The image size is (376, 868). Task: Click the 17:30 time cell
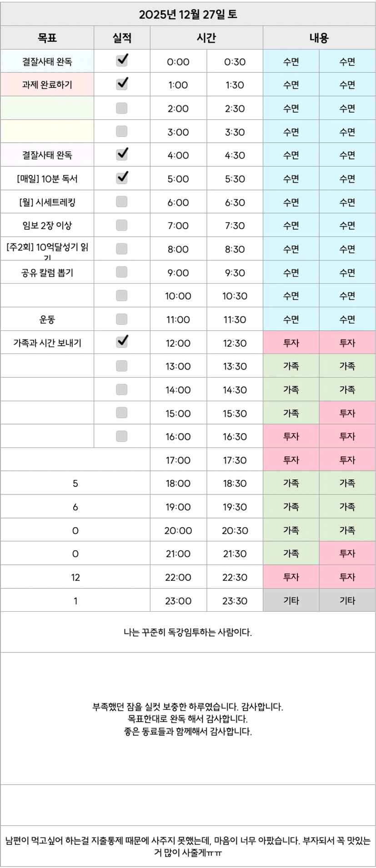235,460
